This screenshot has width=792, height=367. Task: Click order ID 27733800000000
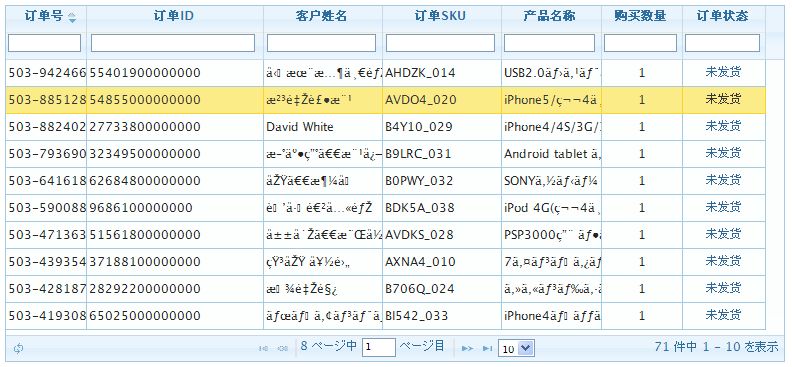(145, 127)
